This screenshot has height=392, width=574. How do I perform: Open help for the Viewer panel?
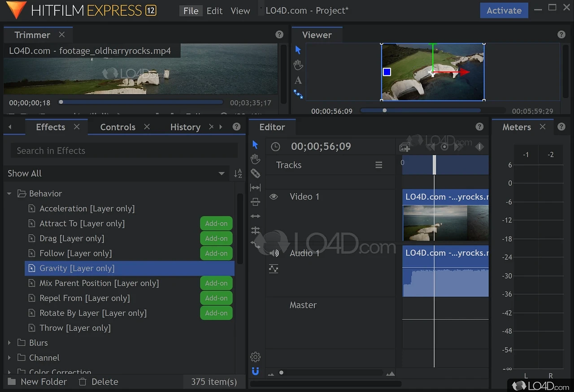click(x=561, y=34)
